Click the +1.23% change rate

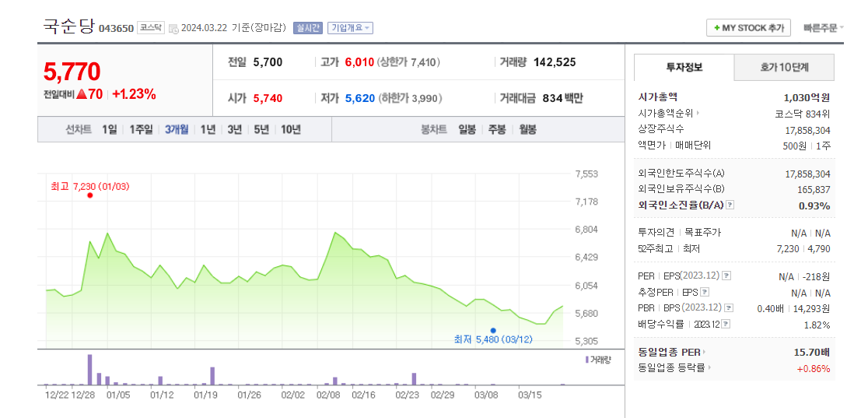point(134,94)
